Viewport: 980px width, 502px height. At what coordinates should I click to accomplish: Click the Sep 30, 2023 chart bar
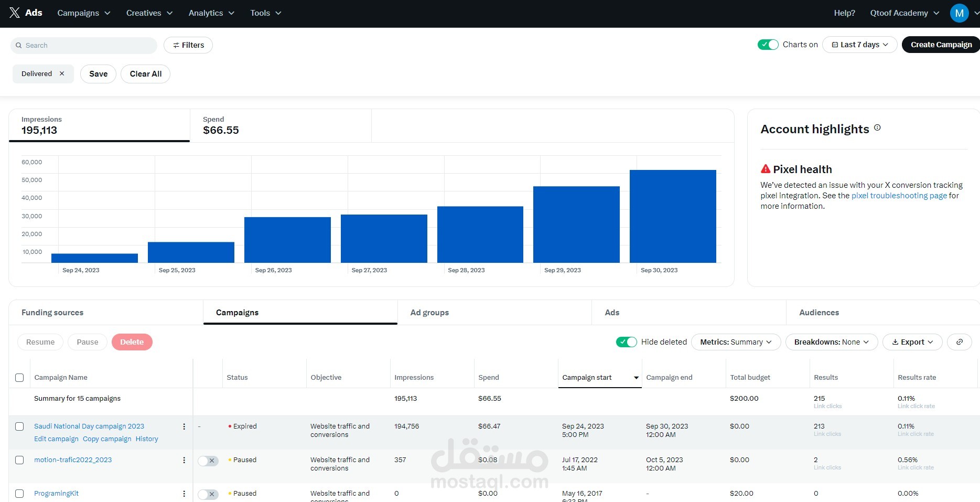tap(673, 216)
